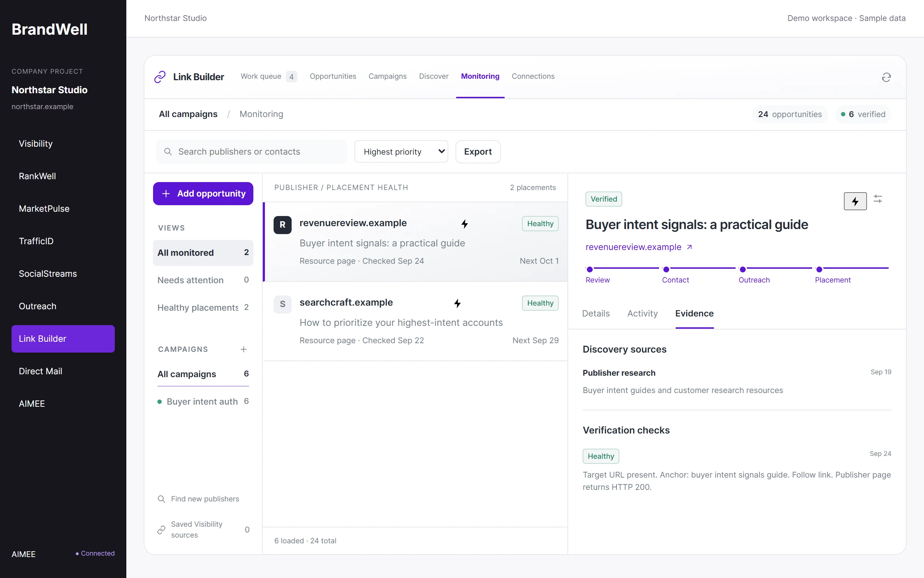Select the All monitored view
This screenshot has width=924, height=578.
tap(203, 252)
